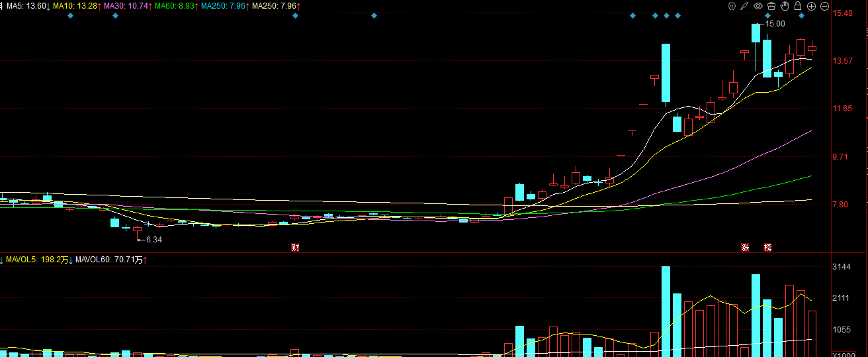Click the blue diamond above the 财 marker
The height and width of the screenshot is (357, 868).
coord(295,16)
